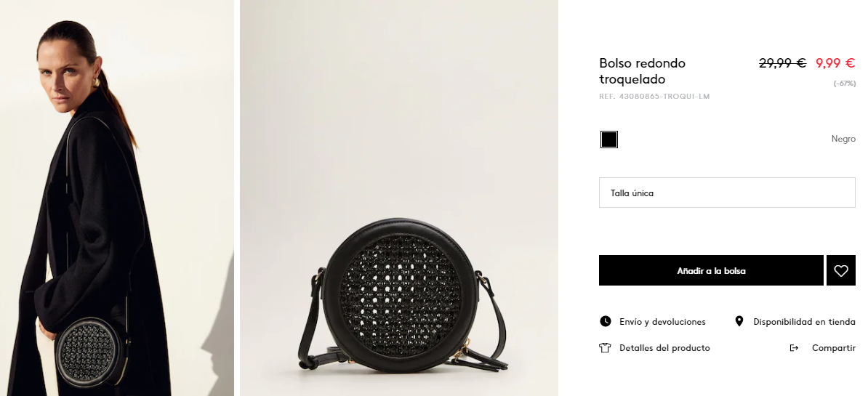Open Envío y devoluciones link

tap(662, 321)
